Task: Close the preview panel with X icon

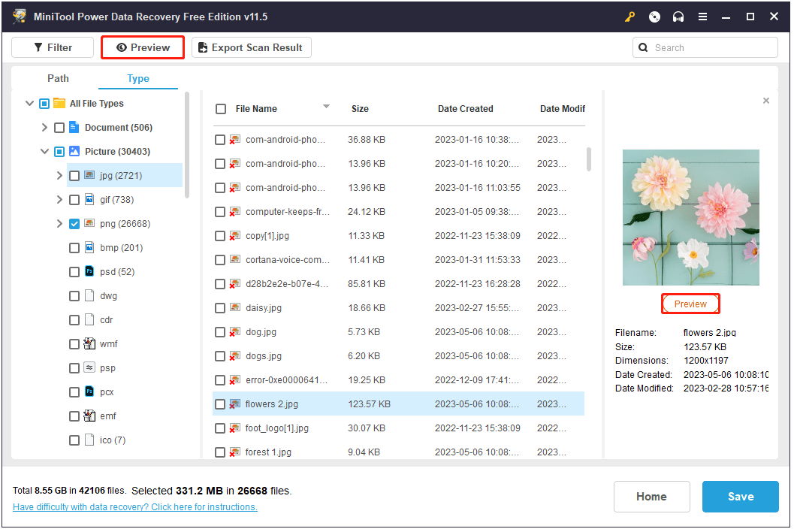Action: [766, 101]
